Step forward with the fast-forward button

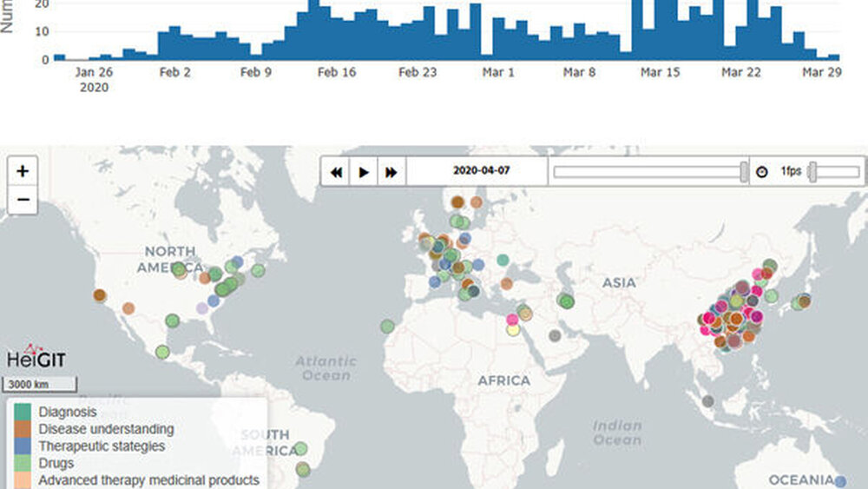(391, 172)
